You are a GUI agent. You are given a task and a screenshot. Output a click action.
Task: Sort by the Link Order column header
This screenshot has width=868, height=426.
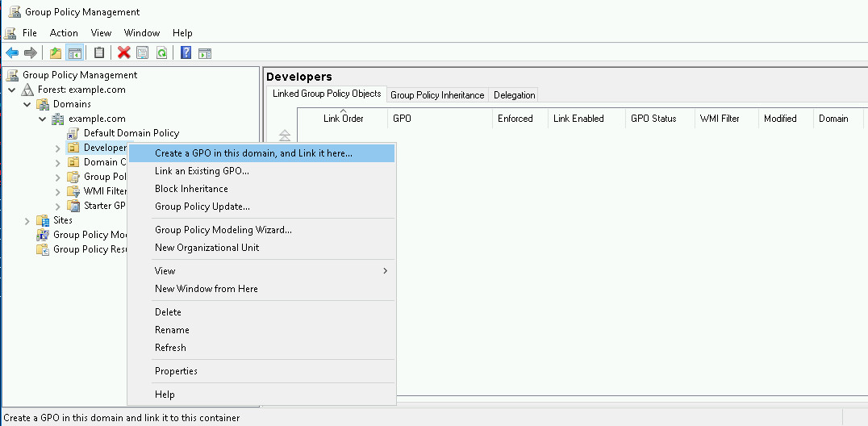tap(343, 118)
